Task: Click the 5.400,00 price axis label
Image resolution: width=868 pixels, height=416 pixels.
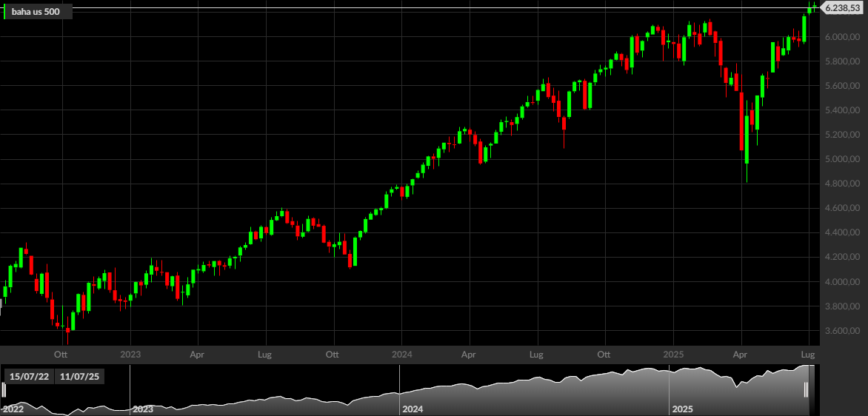Action: tap(842, 110)
